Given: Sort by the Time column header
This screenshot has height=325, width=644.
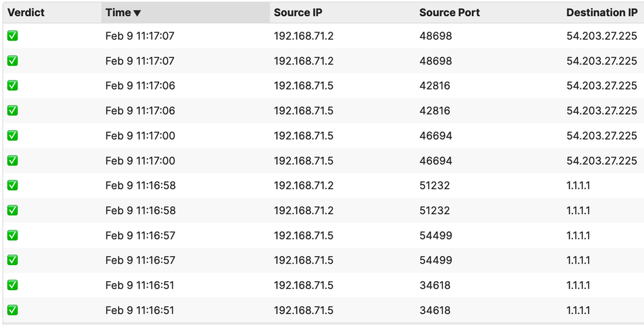Looking at the screenshot, I should [118, 13].
